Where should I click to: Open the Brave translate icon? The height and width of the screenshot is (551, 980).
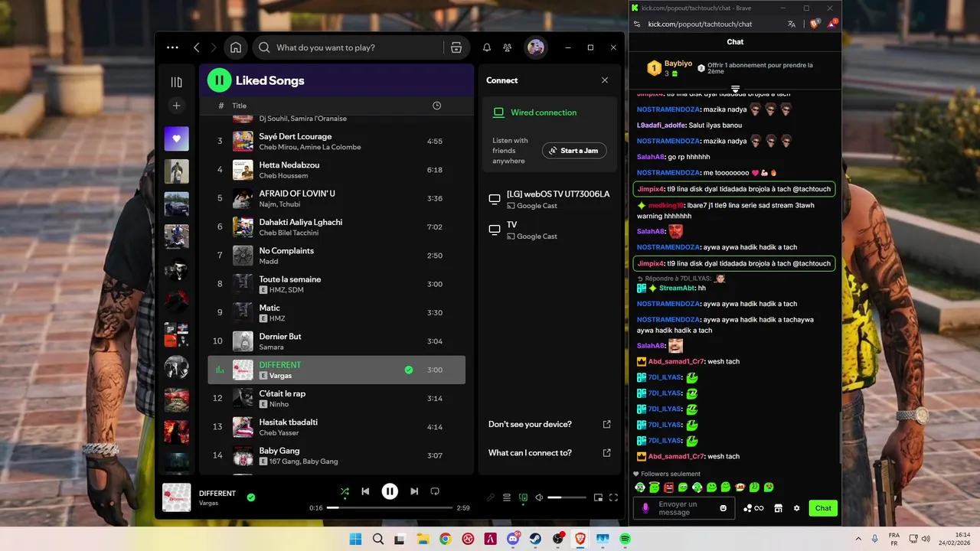(x=792, y=24)
